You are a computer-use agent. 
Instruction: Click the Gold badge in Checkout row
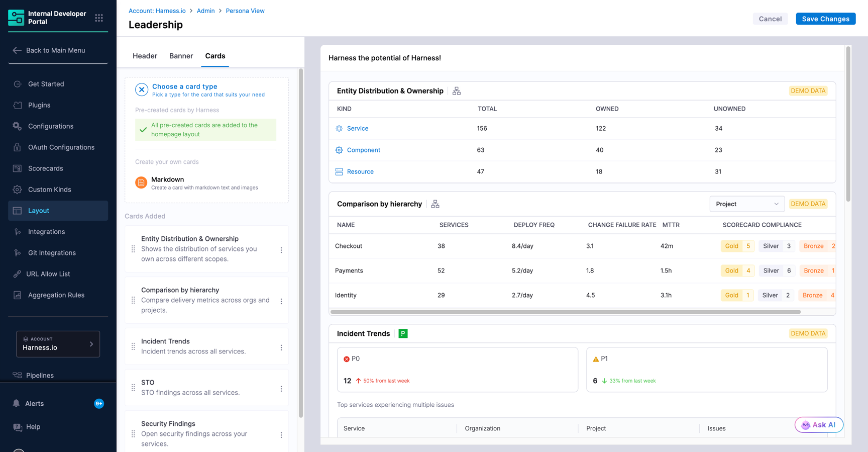pyautogui.click(x=737, y=246)
